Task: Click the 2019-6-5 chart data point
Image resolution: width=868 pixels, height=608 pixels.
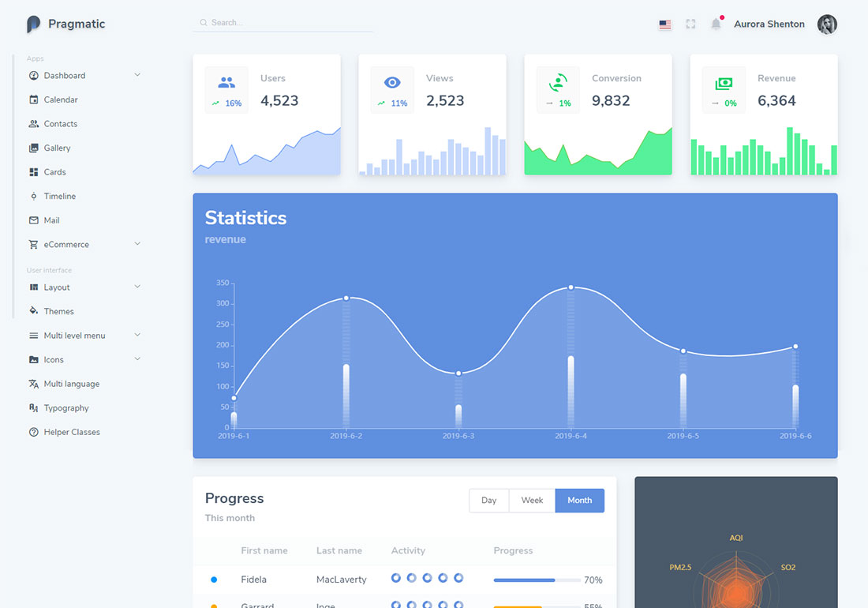Action: pos(683,351)
